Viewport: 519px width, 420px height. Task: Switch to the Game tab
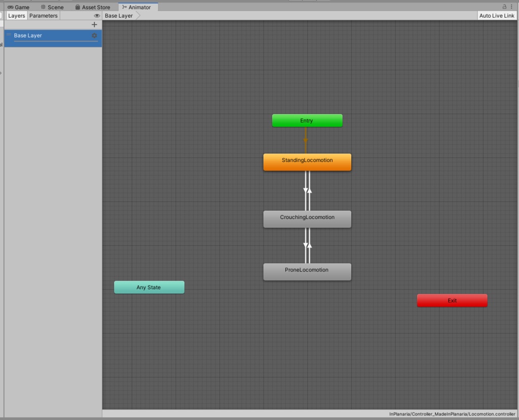pos(18,7)
